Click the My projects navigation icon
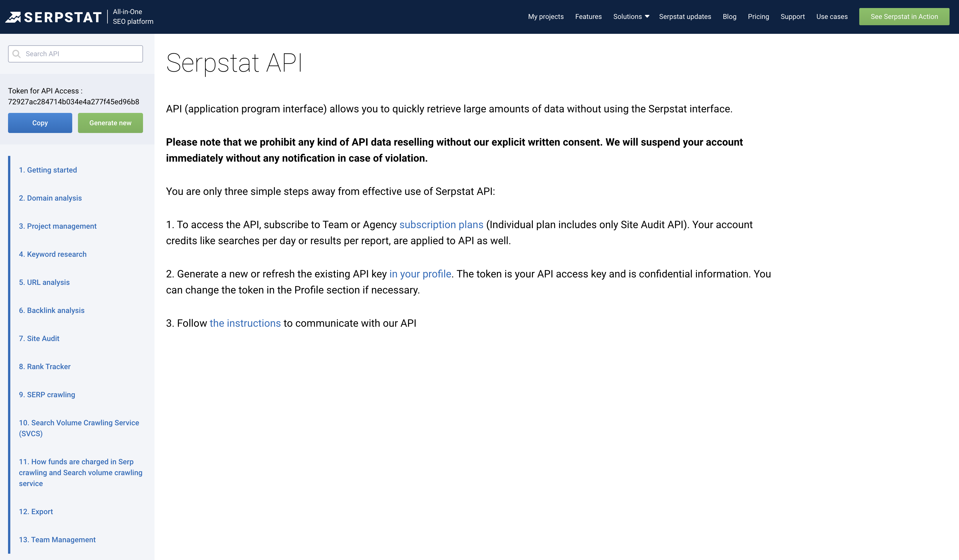This screenshot has height=560, width=959. tap(546, 16)
